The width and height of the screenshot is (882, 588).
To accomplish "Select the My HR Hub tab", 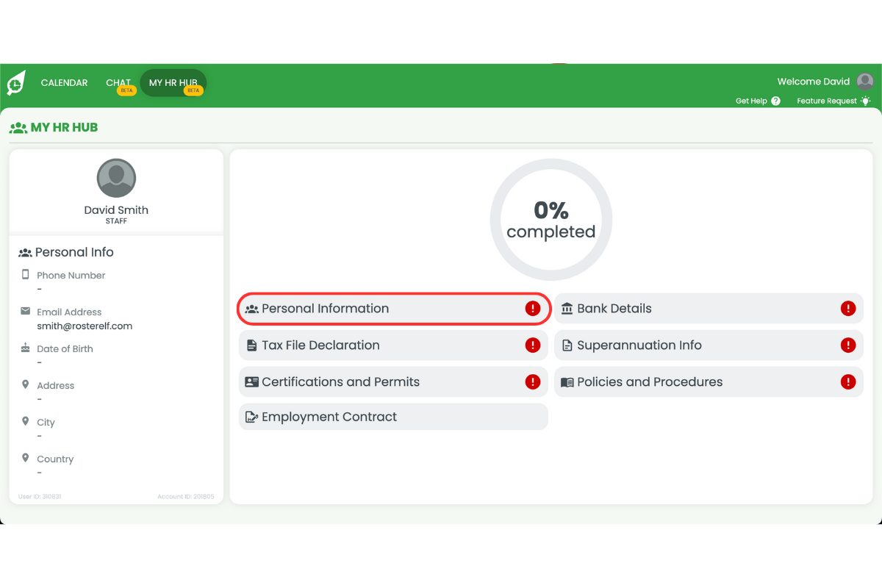I will [173, 83].
